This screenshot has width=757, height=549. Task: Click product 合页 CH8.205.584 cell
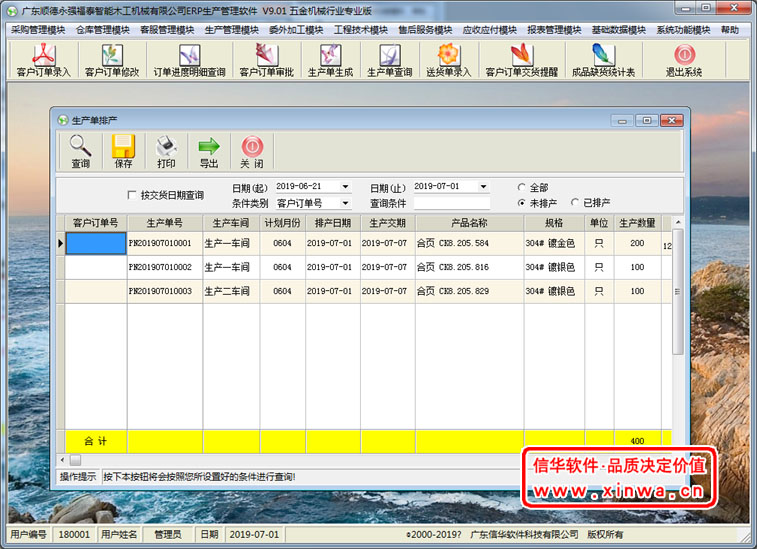[x=469, y=243]
